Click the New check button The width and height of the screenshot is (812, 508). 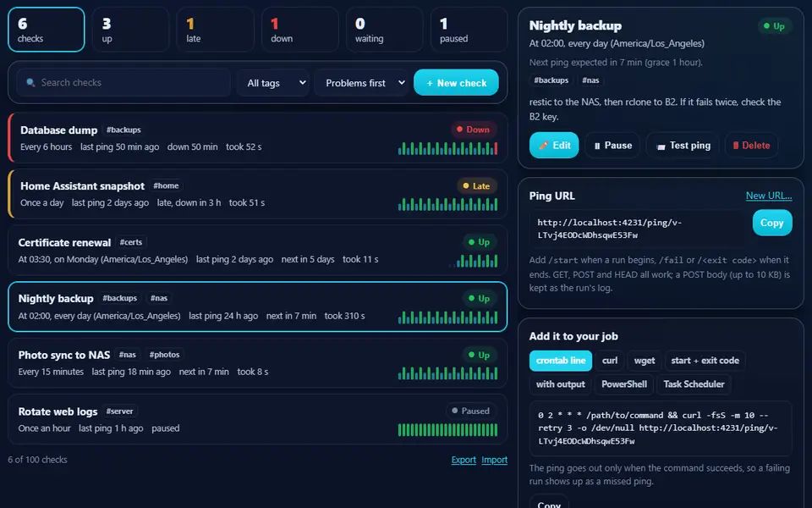pyautogui.click(x=456, y=83)
